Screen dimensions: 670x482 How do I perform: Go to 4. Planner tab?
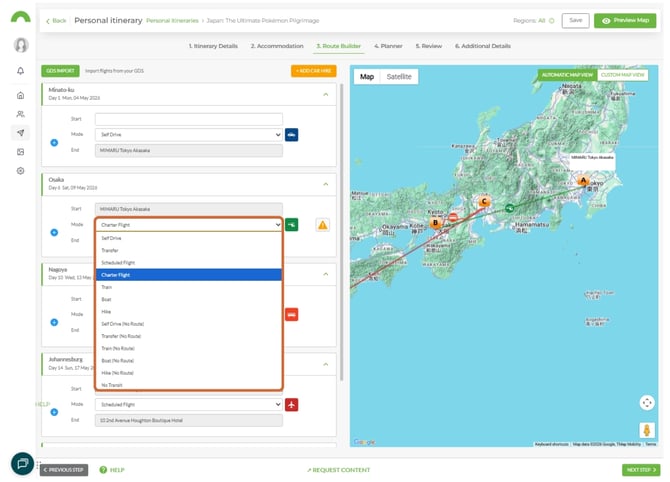pyautogui.click(x=388, y=46)
